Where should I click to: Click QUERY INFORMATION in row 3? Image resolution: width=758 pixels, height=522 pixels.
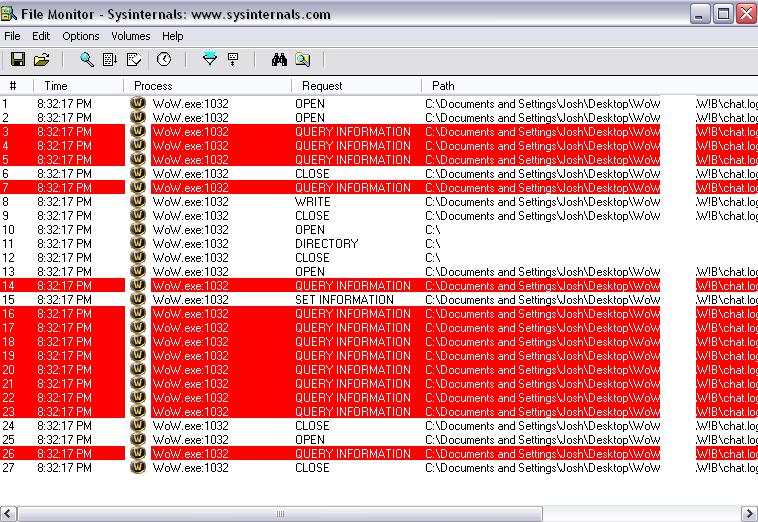pyautogui.click(x=353, y=131)
